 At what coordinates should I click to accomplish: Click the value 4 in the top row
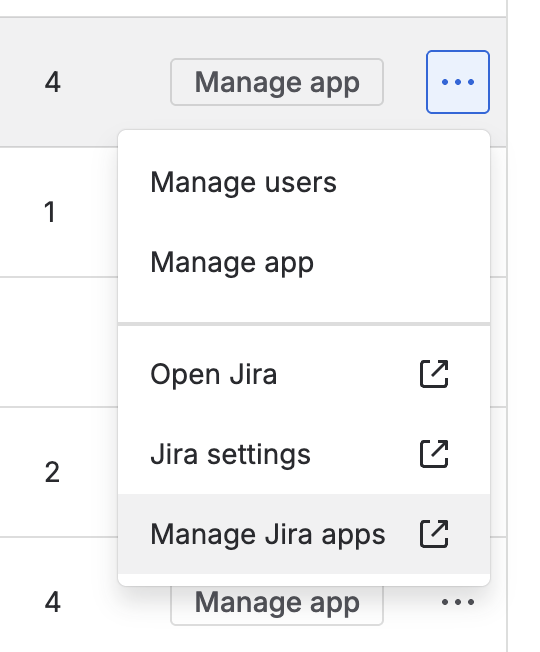click(53, 82)
